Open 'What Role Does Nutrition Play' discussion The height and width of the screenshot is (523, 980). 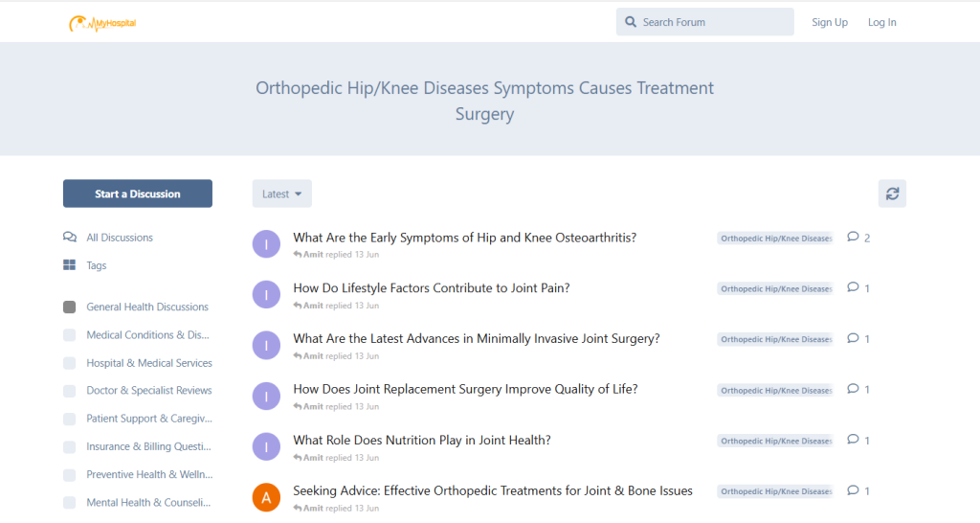click(421, 441)
